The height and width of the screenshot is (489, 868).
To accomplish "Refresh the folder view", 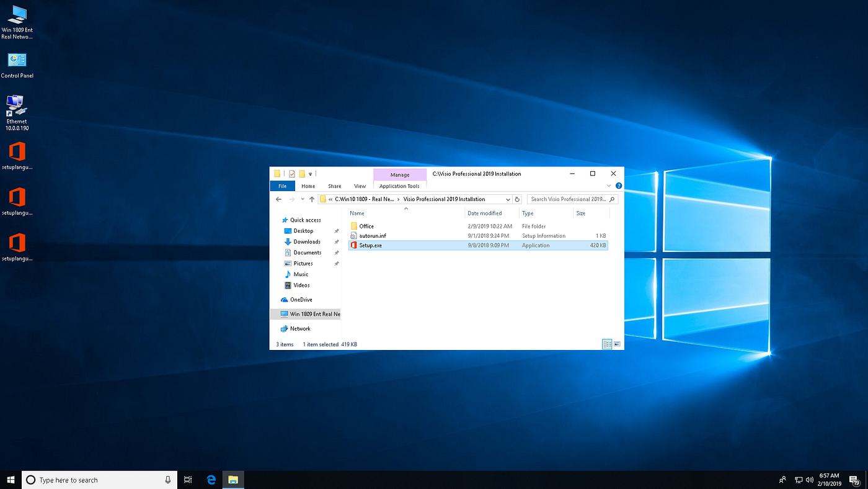I will tap(518, 199).
